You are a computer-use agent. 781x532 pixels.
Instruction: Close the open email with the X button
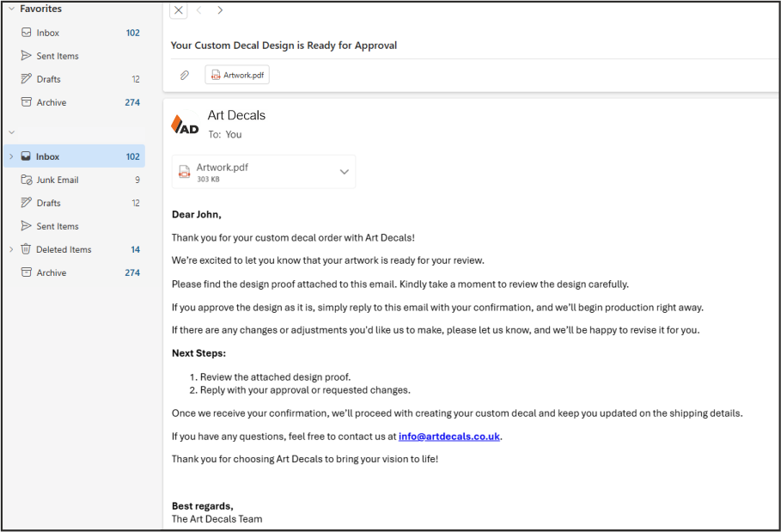(178, 10)
